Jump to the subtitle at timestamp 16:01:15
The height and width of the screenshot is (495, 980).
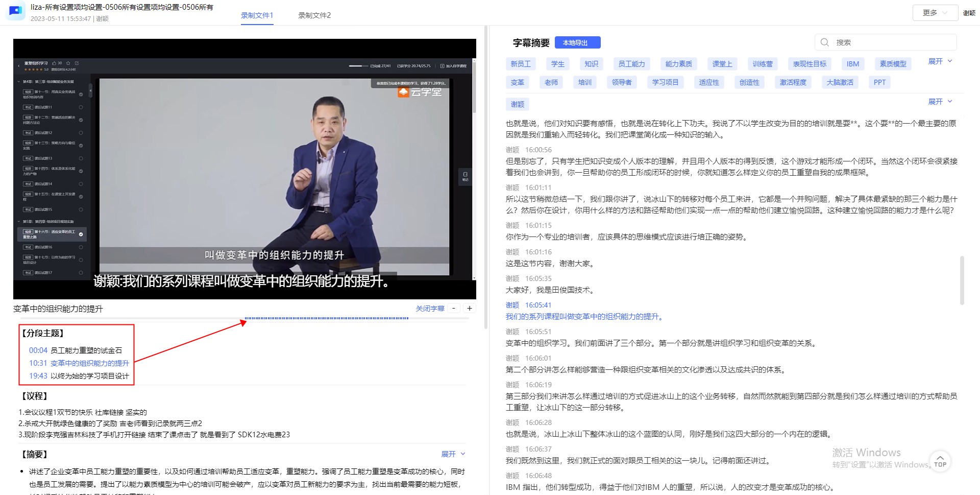click(538, 225)
